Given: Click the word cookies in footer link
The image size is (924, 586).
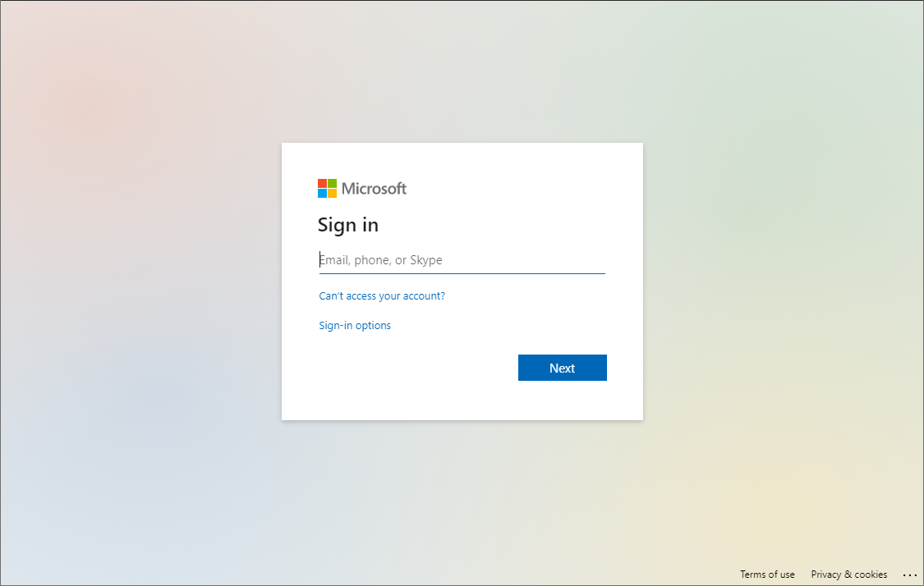Looking at the screenshot, I should (871, 575).
